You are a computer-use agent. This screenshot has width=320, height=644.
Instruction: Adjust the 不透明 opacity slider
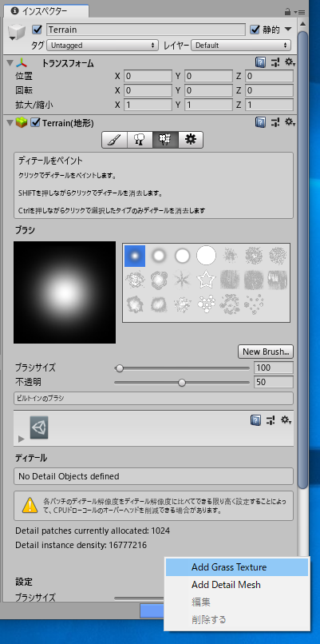point(182,383)
